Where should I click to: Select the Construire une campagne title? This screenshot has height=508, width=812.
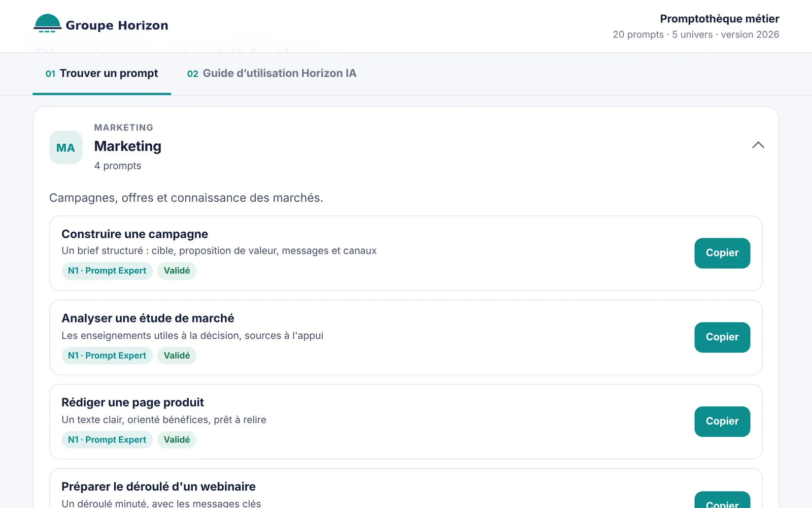(134, 234)
